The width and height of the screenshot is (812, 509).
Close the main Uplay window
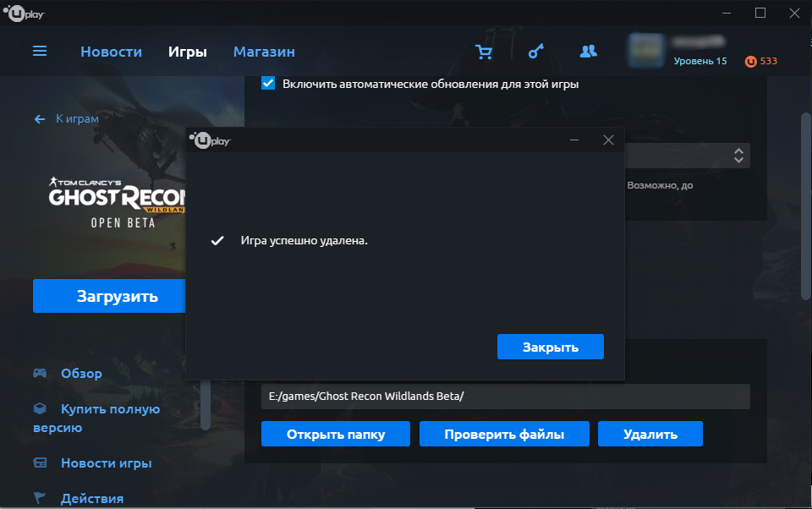click(794, 13)
